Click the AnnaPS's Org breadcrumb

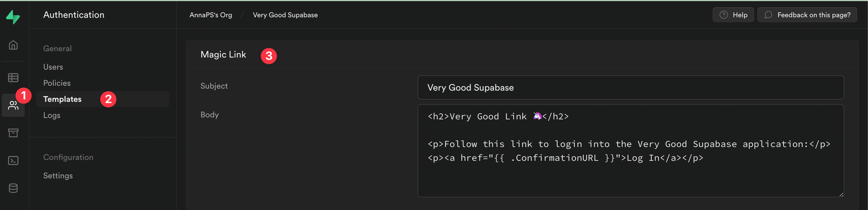click(x=211, y=15)
